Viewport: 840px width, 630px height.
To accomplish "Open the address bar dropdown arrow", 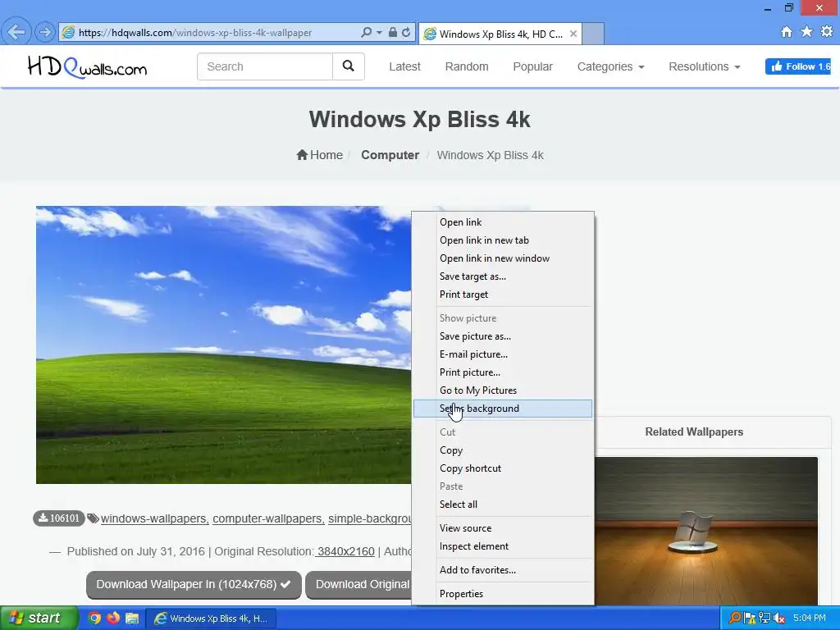I will [379, 33].
